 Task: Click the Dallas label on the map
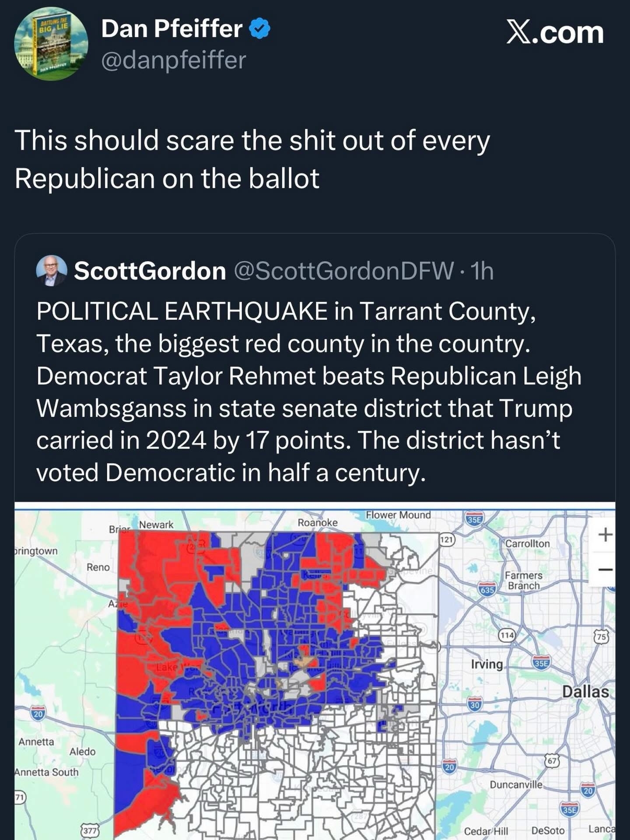pyautogui.click(x=585, y=692)
